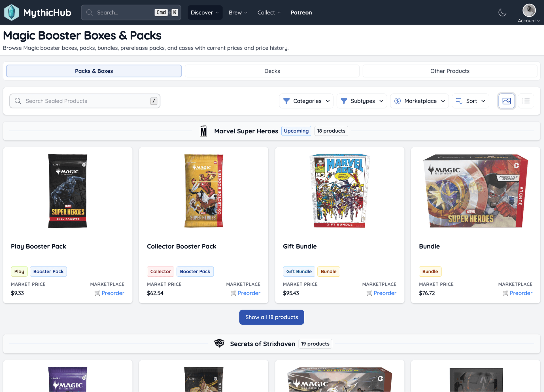Click the 18 products badge
Viewport: 544px width, 392px height.
pyautogui.click(x=331, y=131)
